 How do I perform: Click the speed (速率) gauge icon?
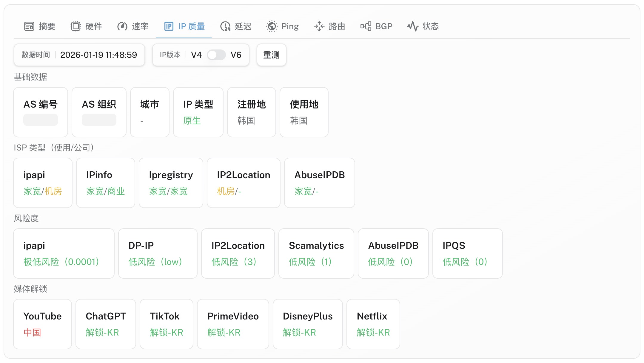tap(122, 26)
